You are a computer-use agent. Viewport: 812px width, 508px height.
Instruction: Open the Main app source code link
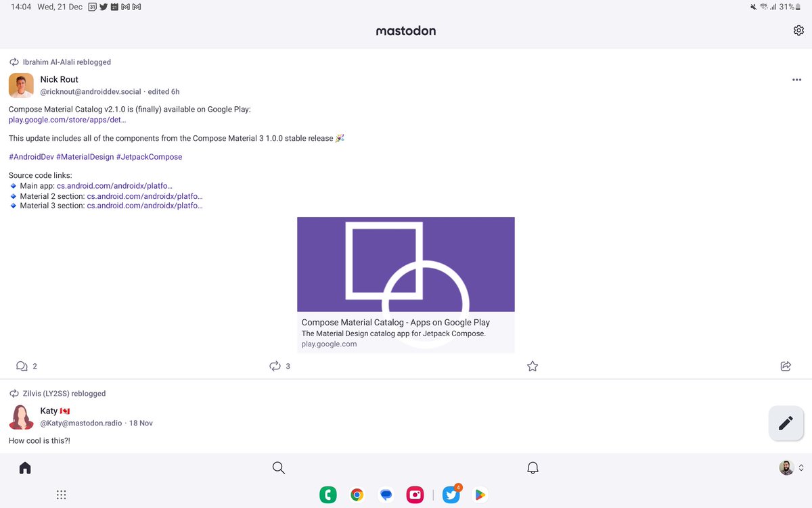tap(114, 185)
